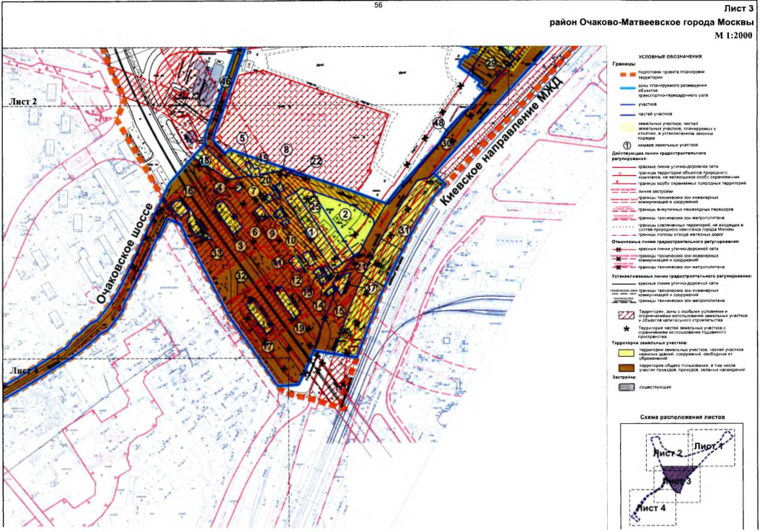Select plot marker 22 on the map
The width and height of the screenshot is (762, 532).
(316, 161)
